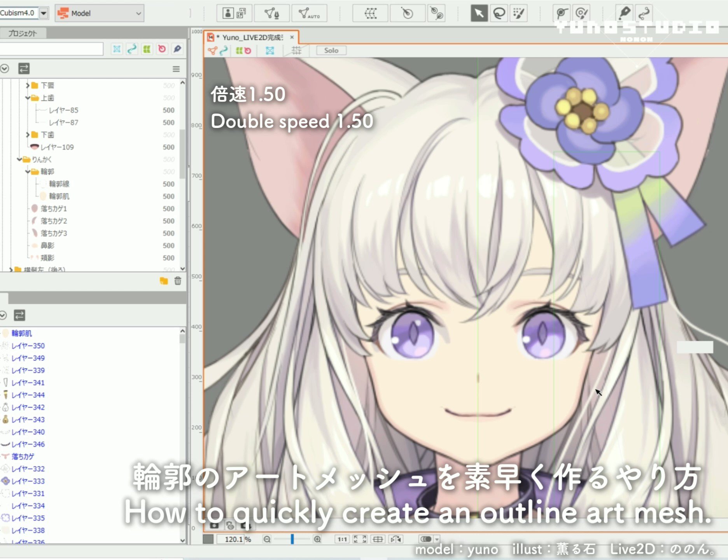The height and width of the screenshot is (560, 728).
Task: Select レイヤー344 in lower list
Action: tap(28, 395)
